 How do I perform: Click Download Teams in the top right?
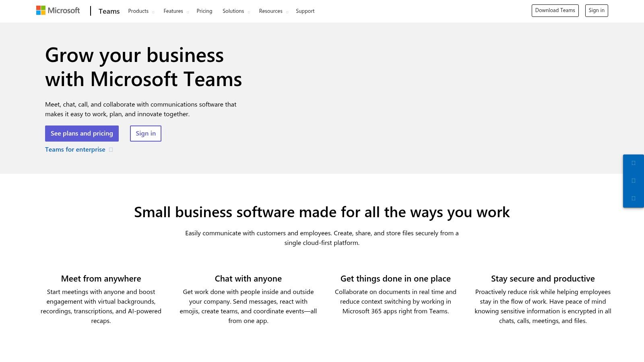click(555, 10)
